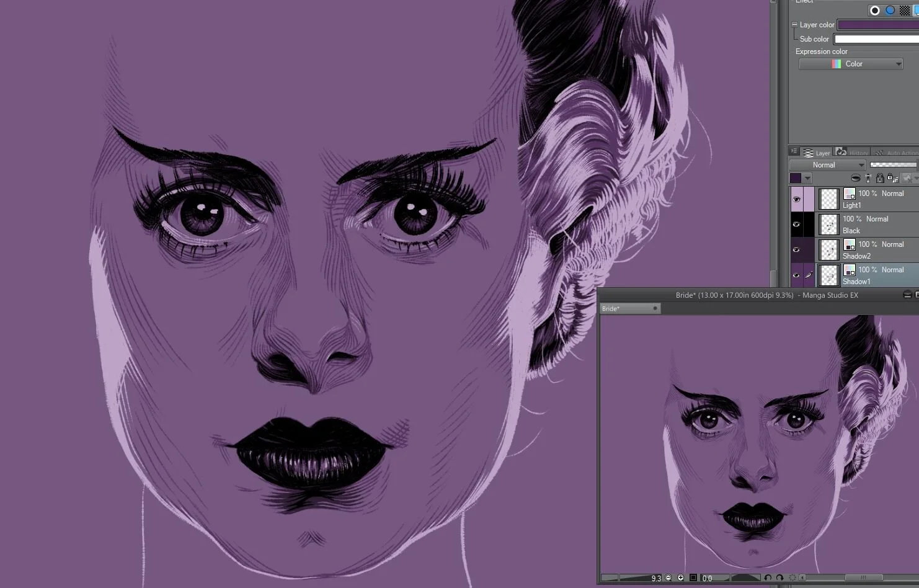The image size is (919, 588).
Task: Toggle lock transparent pixels icon
Action: click(x=892, y=179)
